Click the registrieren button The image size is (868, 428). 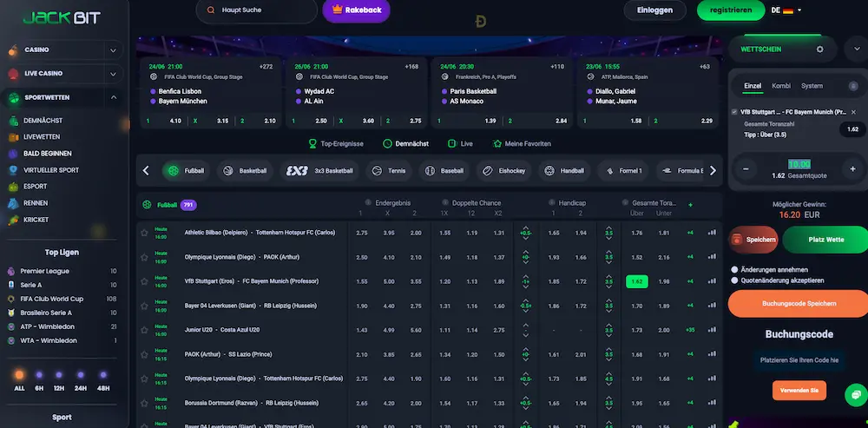tap(731, 10)
